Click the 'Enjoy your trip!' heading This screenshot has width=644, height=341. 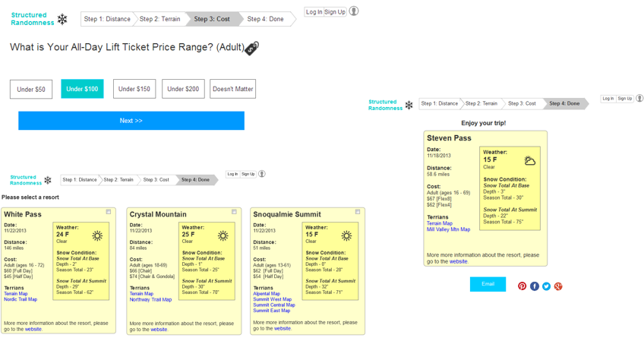(484, 123)
